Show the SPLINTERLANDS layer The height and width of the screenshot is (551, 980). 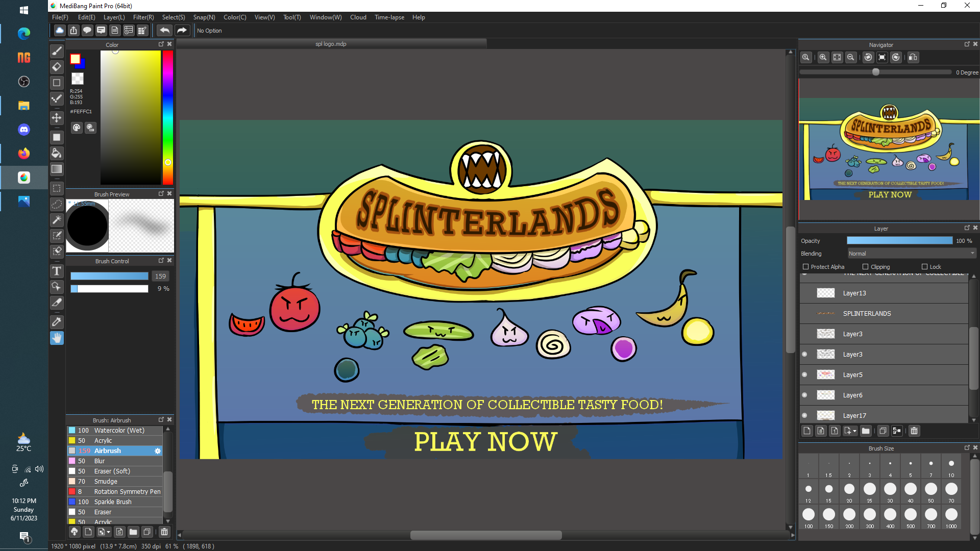click(x=805, y=314)
